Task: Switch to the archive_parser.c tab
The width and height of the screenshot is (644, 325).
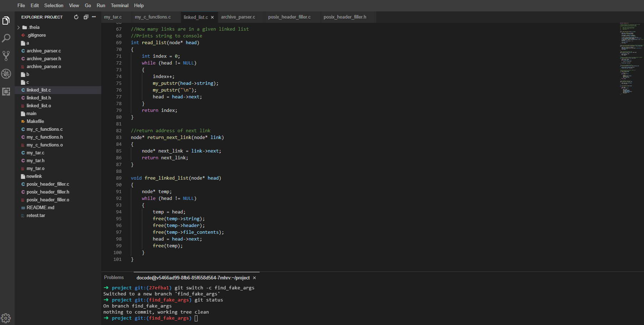Action: pyautogui.click(x=238, y=17)
